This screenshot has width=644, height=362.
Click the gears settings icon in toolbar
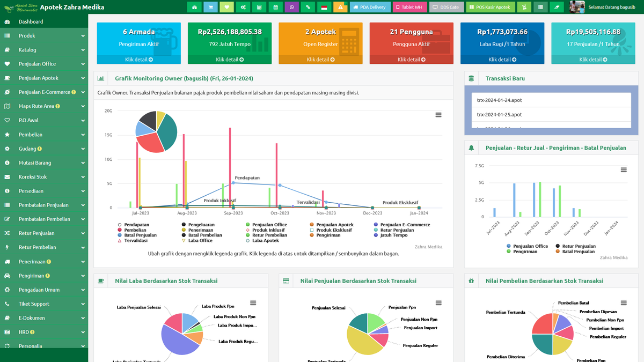(x=243, y=7)
